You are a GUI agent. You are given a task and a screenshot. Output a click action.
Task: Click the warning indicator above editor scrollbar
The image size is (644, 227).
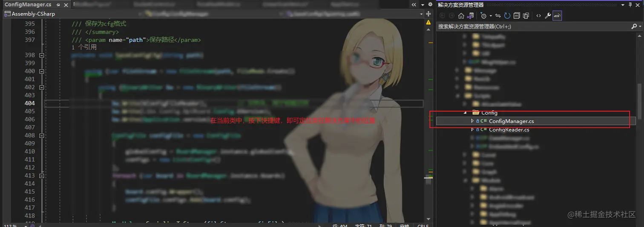(x=428, y=23)
